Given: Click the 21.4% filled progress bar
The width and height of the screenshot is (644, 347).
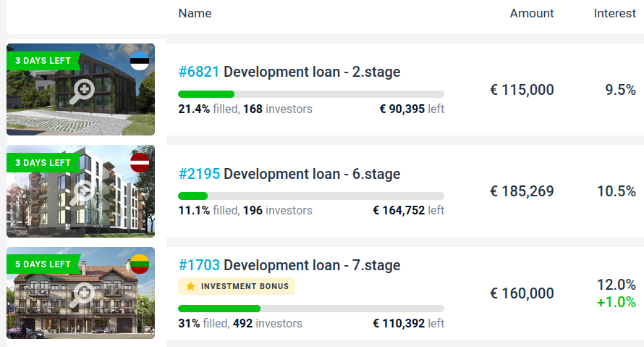Looking at the screenshot, I should [x=311, y=94].
